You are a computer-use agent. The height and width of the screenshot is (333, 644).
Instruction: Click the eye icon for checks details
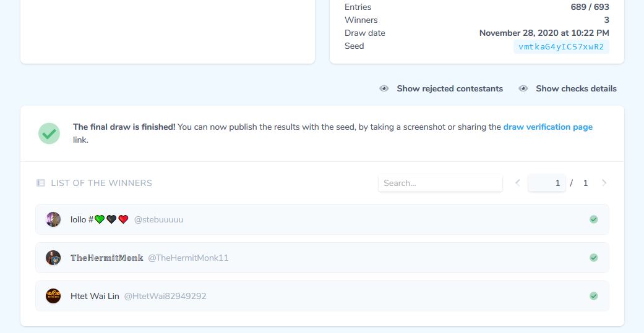pos(523,88)
